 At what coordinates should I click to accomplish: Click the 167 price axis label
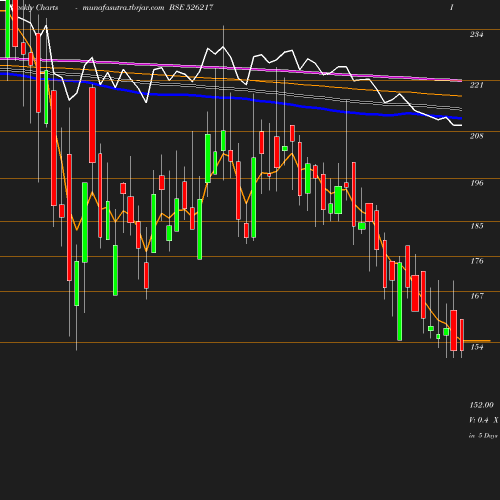point(477,296)
